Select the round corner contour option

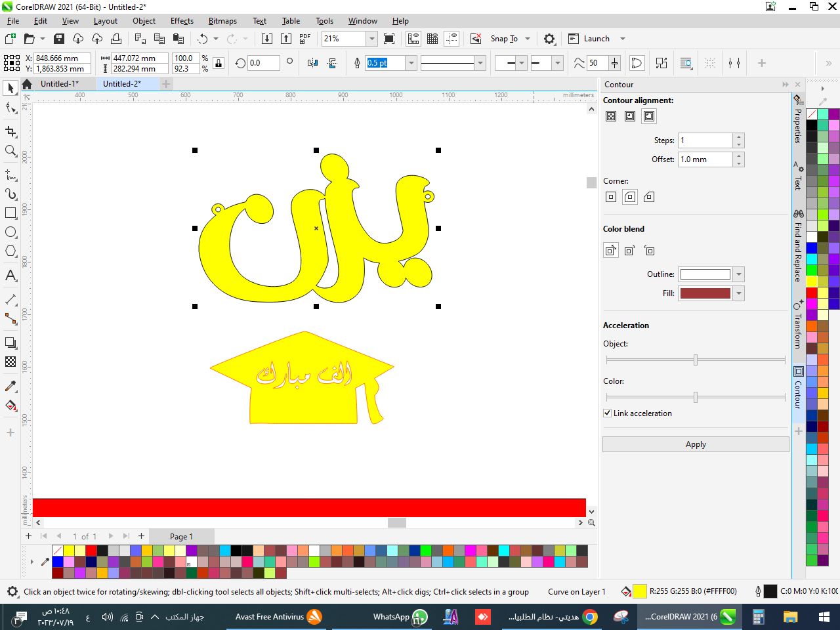click(x=630, y=197)
